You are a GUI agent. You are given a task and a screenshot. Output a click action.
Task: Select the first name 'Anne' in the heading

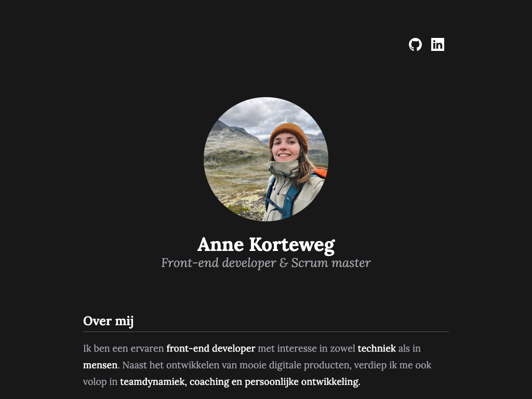(x=220, y=244)
